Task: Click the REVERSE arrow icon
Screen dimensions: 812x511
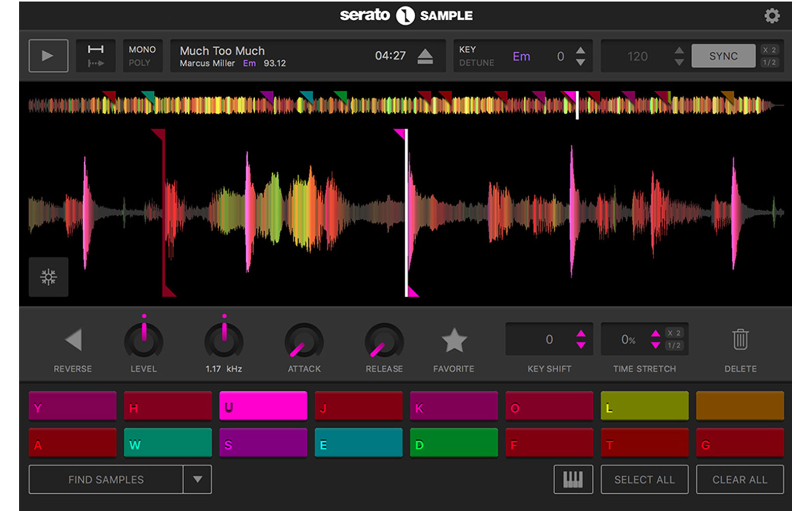Action: (x=74, y=340)
